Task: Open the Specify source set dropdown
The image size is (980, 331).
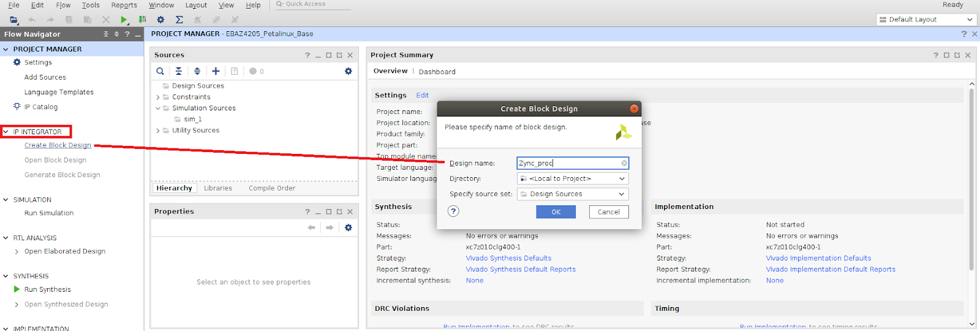Action: (x=573, y=194)
